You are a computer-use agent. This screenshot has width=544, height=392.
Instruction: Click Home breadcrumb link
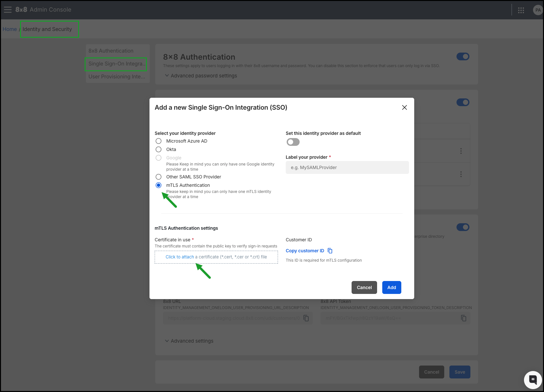coord(10,29)
